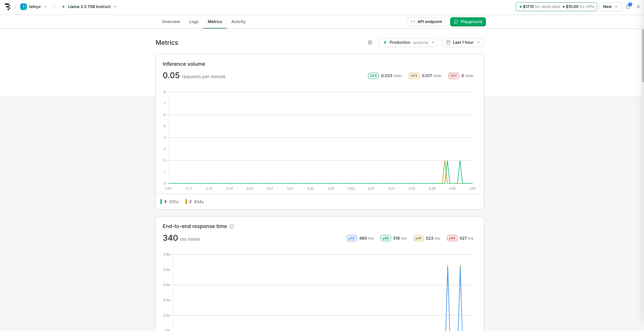This screenshot has height=331, width=644.
Task: Open the Playground
Action: (x=468, y=22)
